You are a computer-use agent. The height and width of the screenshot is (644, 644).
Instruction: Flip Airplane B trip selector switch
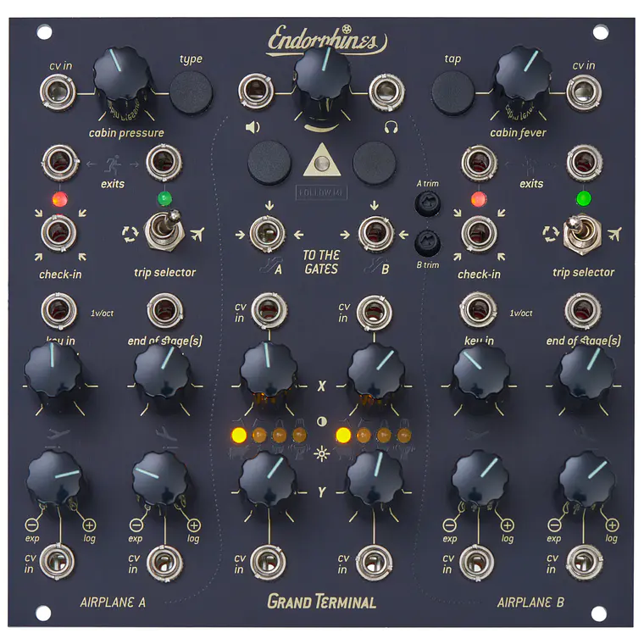(x=581, y=231)
